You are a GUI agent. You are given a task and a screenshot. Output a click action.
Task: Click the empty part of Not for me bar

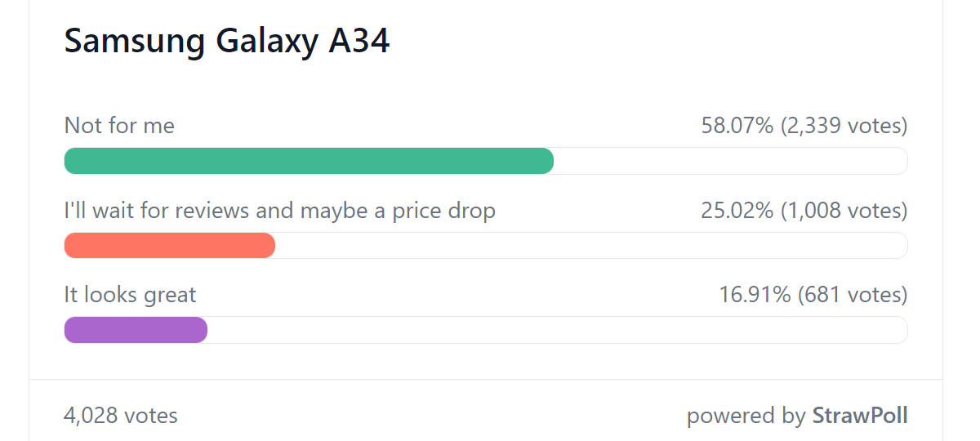[x=731, y=161]
